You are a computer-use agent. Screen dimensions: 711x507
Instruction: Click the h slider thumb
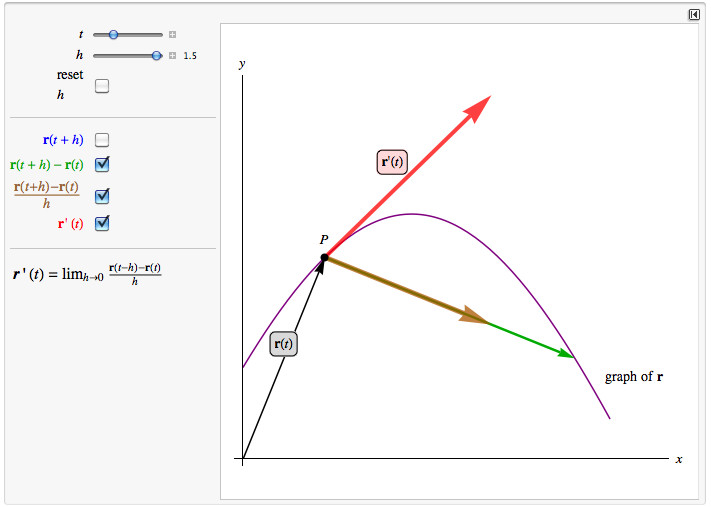pos(156,55)
